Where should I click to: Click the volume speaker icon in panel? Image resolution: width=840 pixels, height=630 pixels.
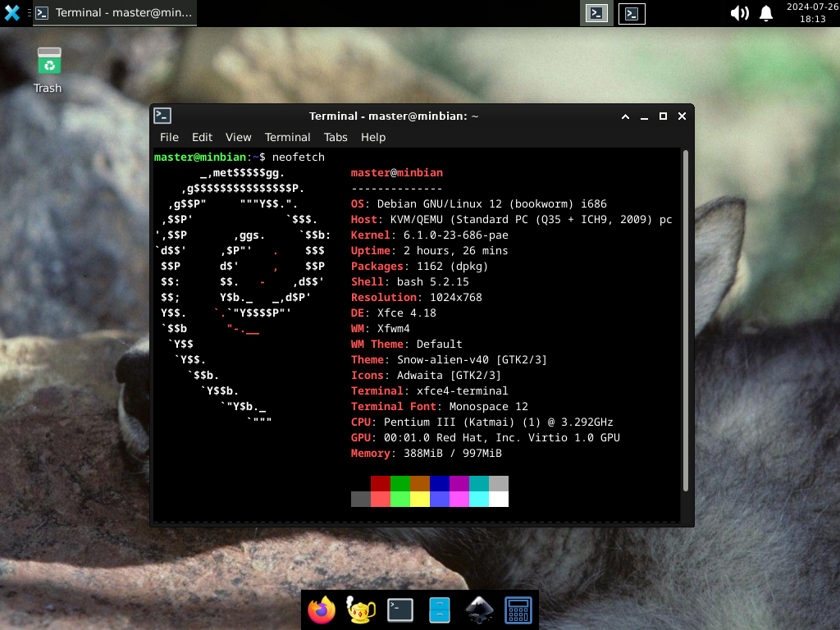(739, 13)
